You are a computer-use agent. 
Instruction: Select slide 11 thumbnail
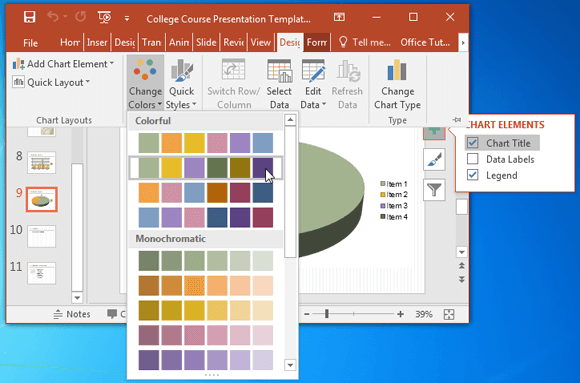(x=41, y=273)
